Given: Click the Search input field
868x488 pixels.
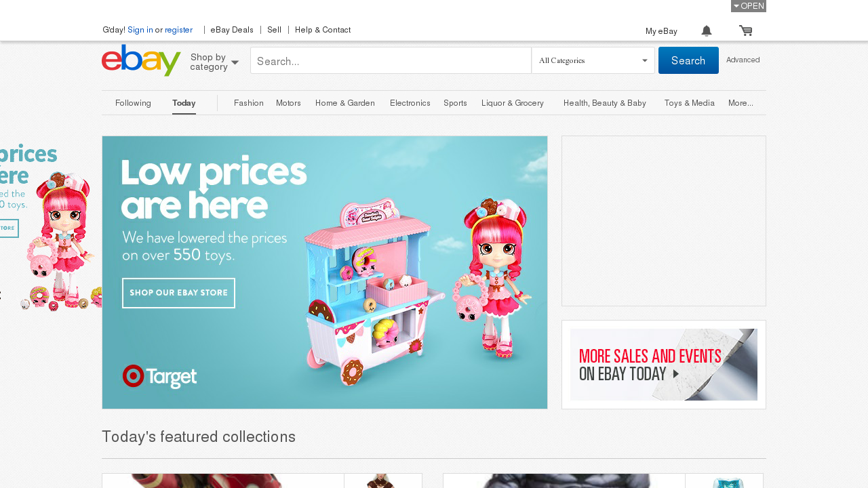Looking at the screenshot, I should click(x=391, y=60).
